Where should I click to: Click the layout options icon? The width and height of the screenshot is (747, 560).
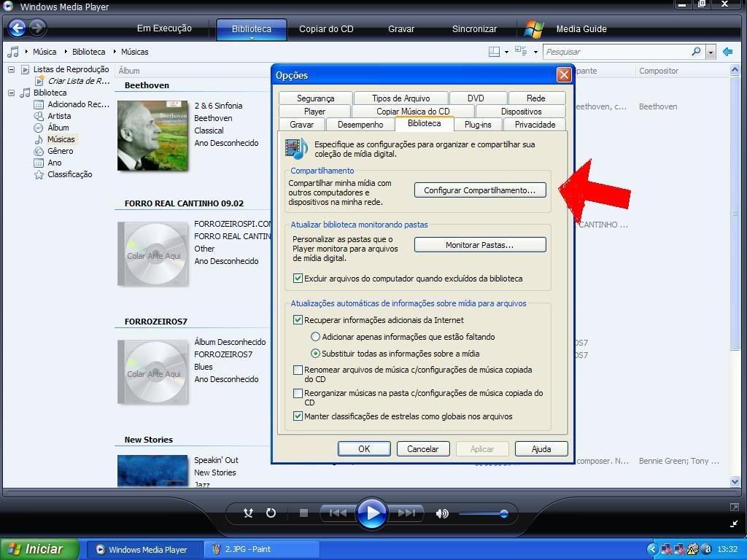point(494,52)
